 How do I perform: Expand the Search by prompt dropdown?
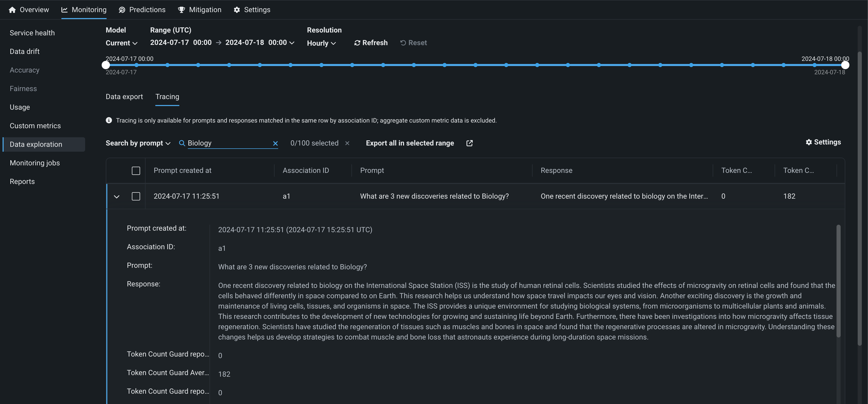138,143
